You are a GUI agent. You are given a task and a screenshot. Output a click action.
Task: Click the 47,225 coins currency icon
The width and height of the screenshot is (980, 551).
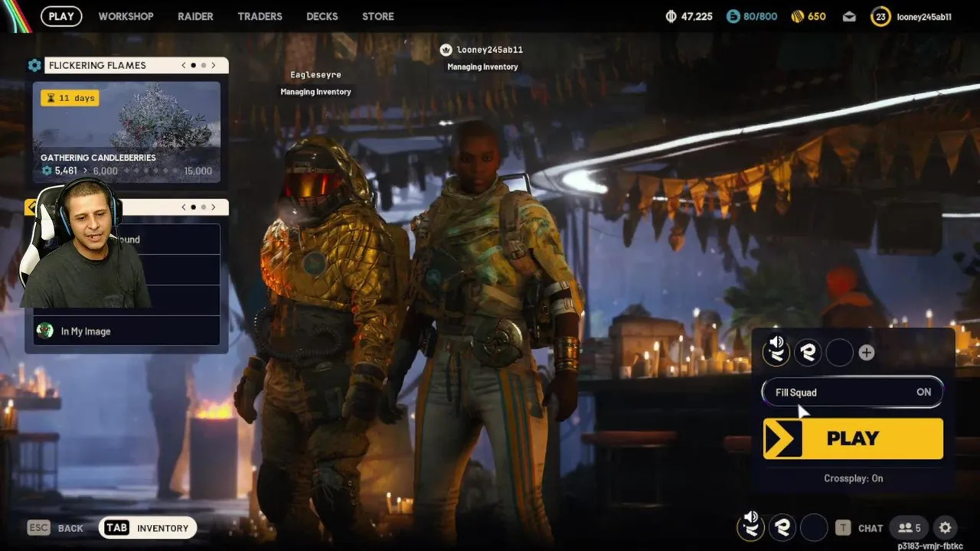tap(671, 16)
